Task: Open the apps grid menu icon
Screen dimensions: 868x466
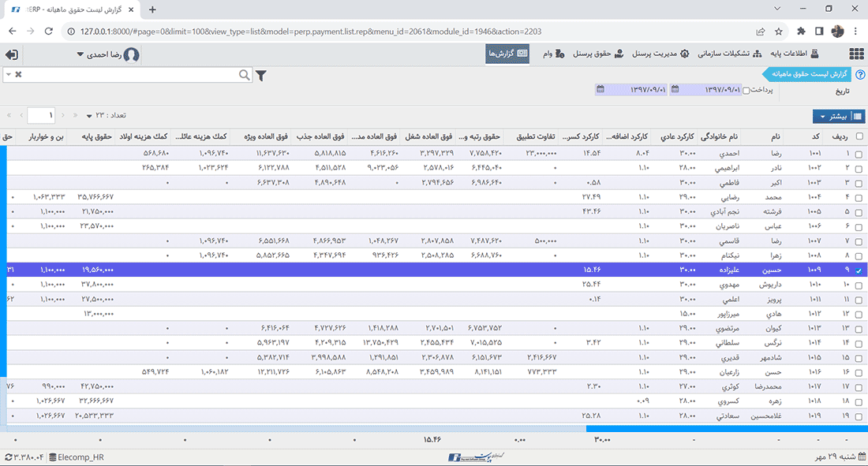Action: tap(856, 54)
